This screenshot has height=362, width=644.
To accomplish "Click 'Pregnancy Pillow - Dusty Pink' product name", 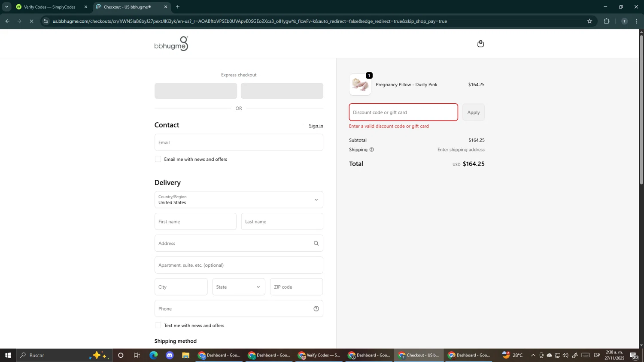I will 407,85.
